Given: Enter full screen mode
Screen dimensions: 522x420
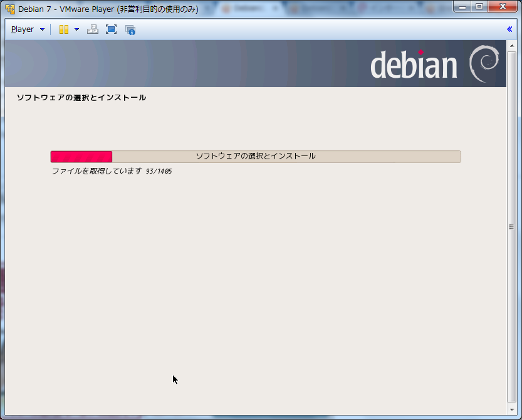Looking at the screenshot, I should coord(111,29).
